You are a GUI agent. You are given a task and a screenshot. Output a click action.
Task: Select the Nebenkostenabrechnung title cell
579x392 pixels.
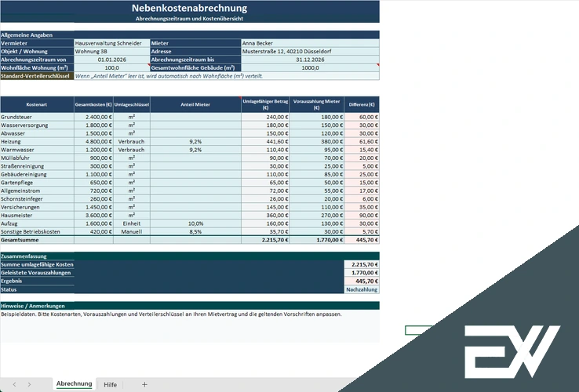(x=190, y=8)
